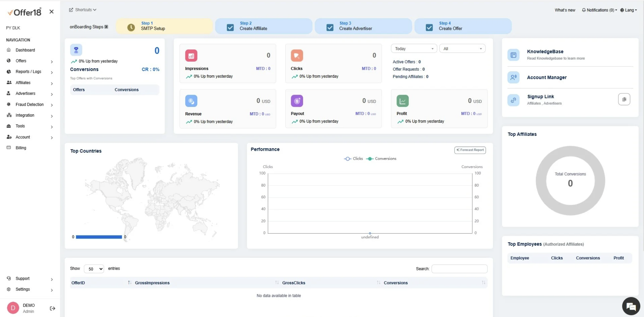Click the Profit chart icon

click(402, 101)
